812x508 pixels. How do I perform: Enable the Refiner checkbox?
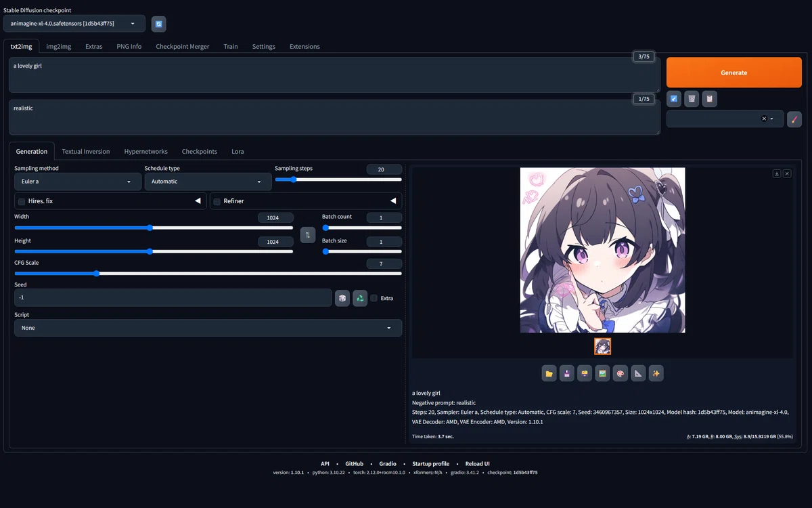[217, 201]
